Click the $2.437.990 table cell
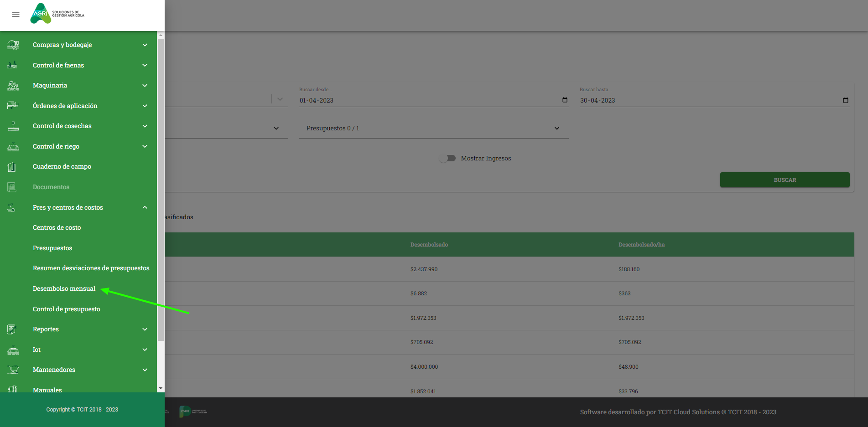 pos(424,269)
